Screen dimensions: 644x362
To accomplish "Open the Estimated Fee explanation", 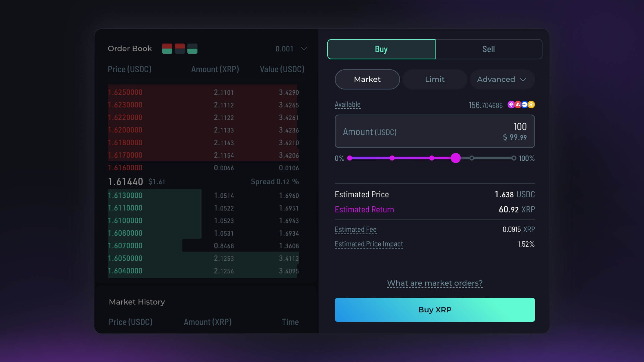I will (356, 230).
